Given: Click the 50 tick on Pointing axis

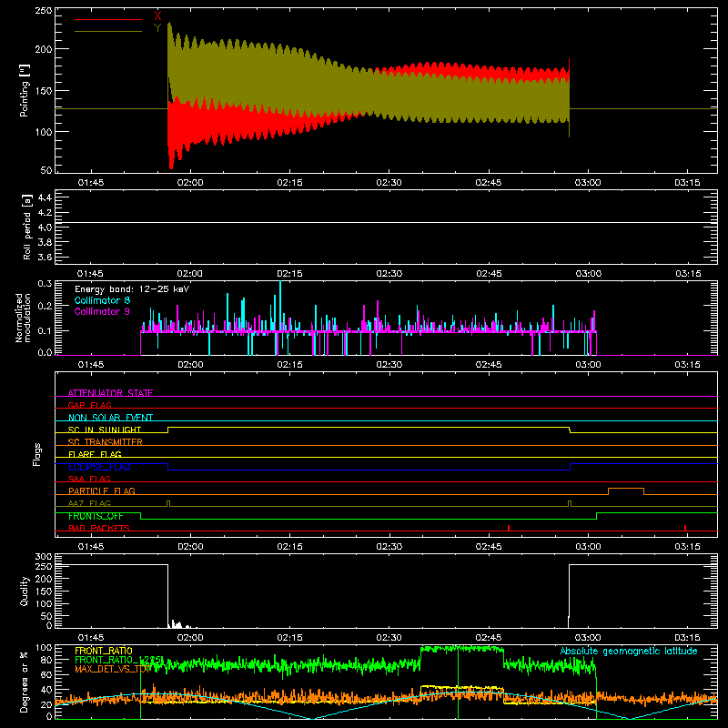Looking at the screenshot, I should point(46,170).
